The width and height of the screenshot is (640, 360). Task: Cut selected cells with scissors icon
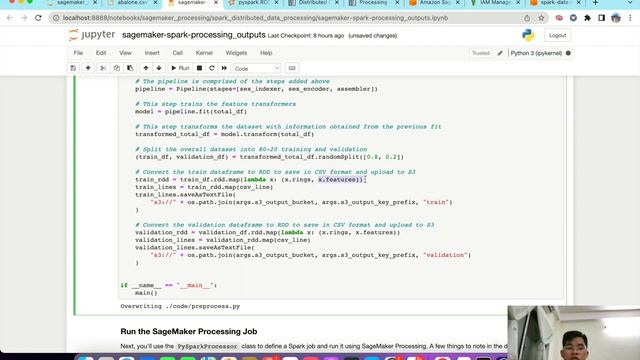click(103, 68)
